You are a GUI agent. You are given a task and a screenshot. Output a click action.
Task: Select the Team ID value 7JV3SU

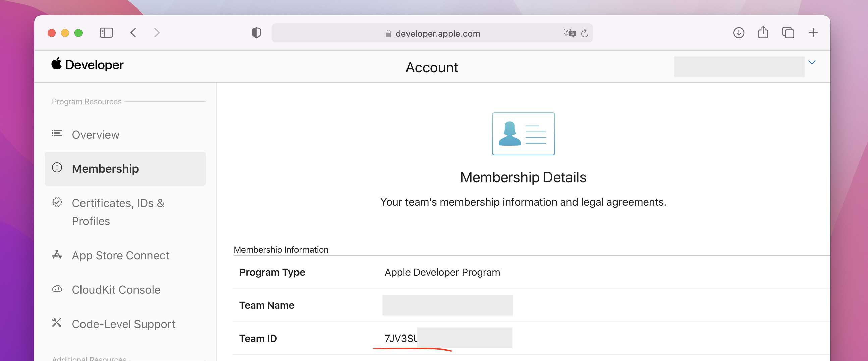(x=401, y=338)
